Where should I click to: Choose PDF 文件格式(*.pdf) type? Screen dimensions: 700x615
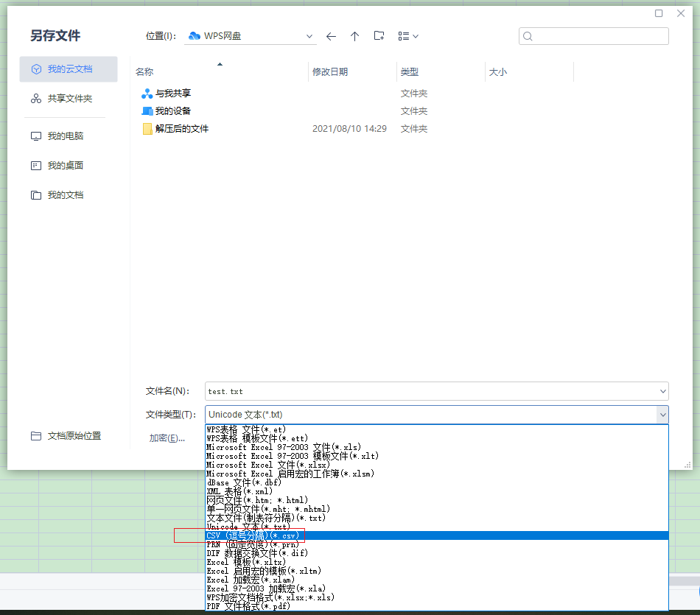[x=437, y=606]
